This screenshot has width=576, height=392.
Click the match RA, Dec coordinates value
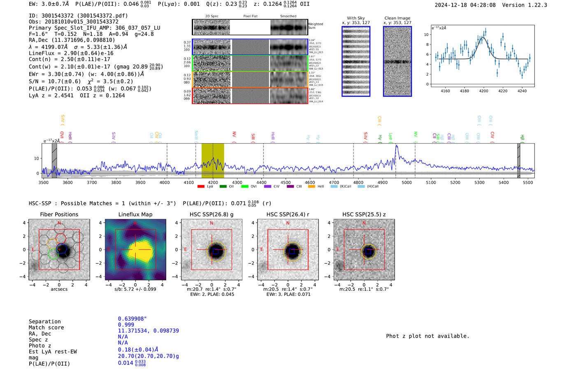148,331
